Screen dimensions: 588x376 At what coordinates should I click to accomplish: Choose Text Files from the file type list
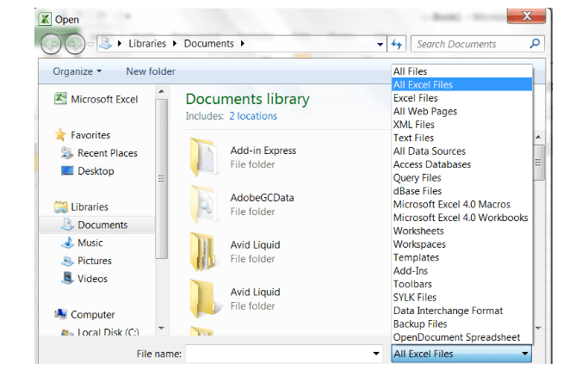click(x=413, y=138)
